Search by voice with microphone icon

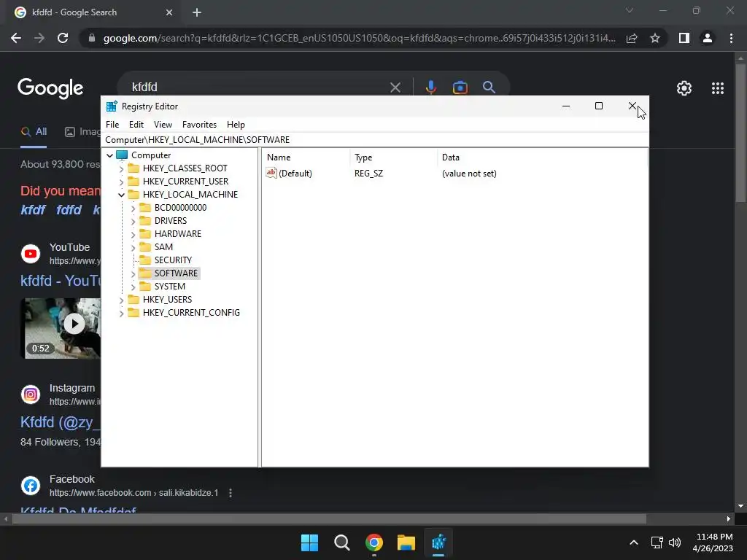point(430,87)
